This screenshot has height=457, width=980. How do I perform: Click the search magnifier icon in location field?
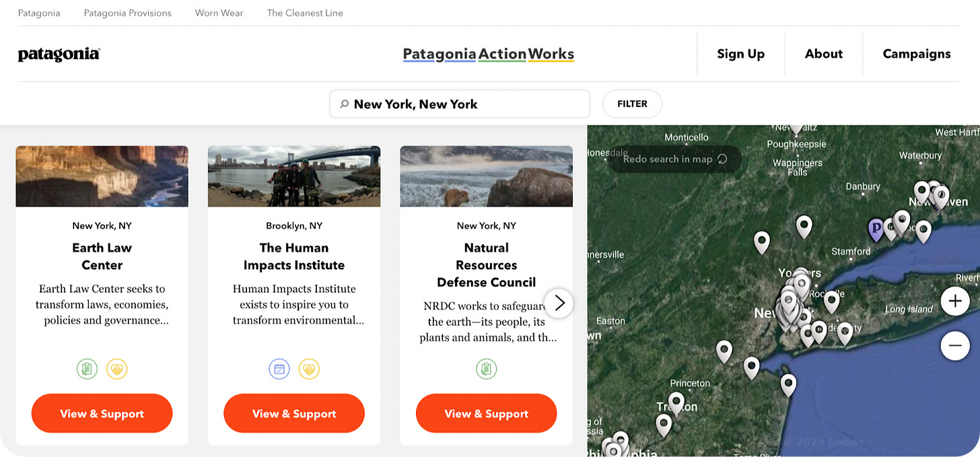(344, 104)
